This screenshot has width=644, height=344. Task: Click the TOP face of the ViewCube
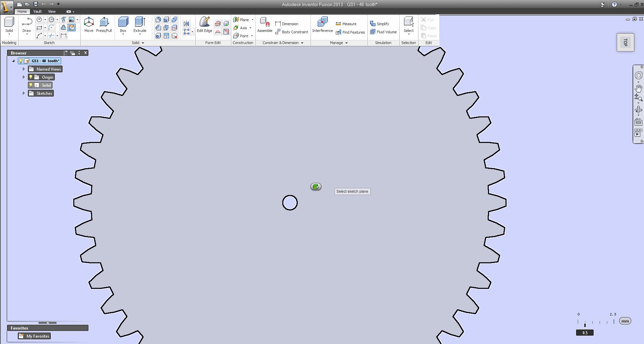626,42
